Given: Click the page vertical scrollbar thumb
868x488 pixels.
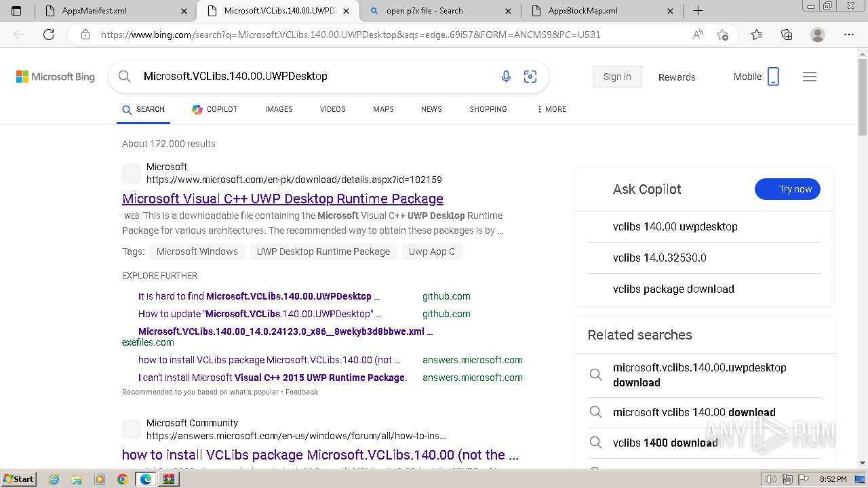Looking at the screenshot, I should pyautogui.click(x=863, y=96).
